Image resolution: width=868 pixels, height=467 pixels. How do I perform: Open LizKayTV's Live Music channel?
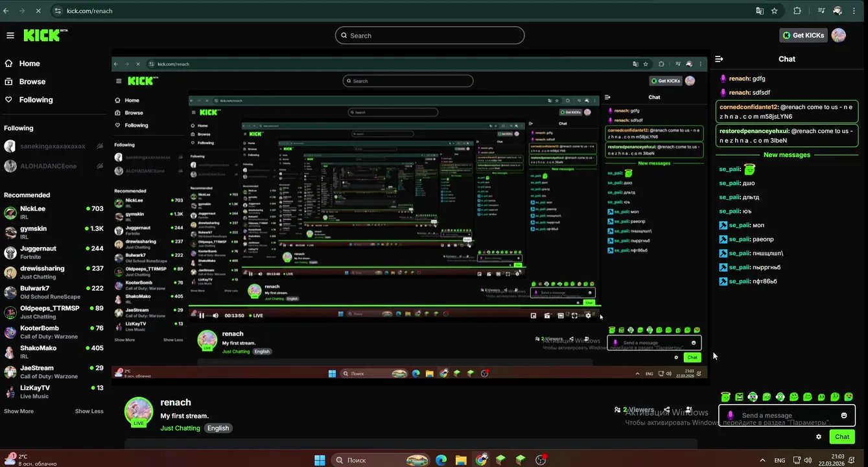click(54, 392)
